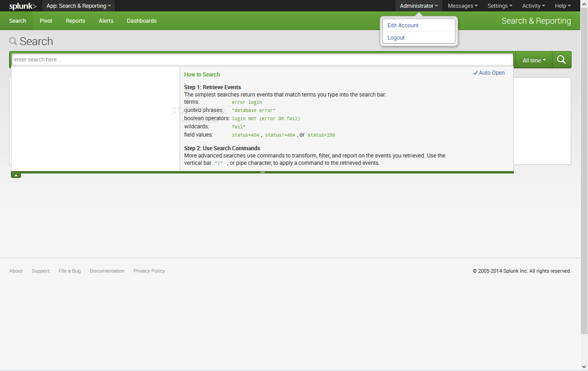Click the splunk logo
The image size is (588, 371).
[x=23, y=6]
